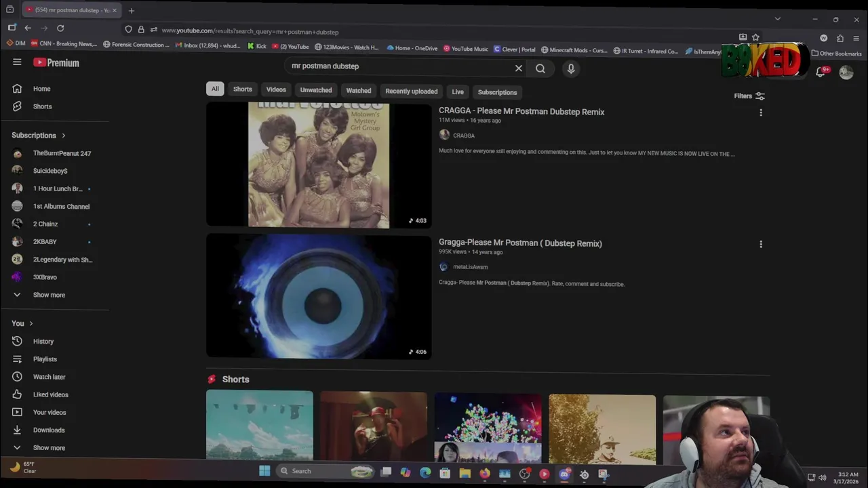Open the first Shorts thumbnail with sky
Screen dimensions: 868x488
click(x=260, y=426)
